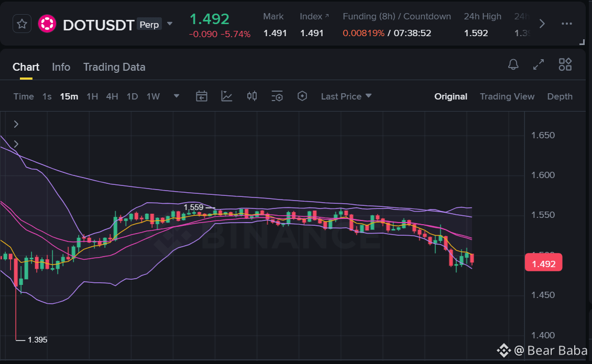Click the Polkadot coin logo
Image resolution: width=592 pixels, height=364 pixels.
[47, 24]
